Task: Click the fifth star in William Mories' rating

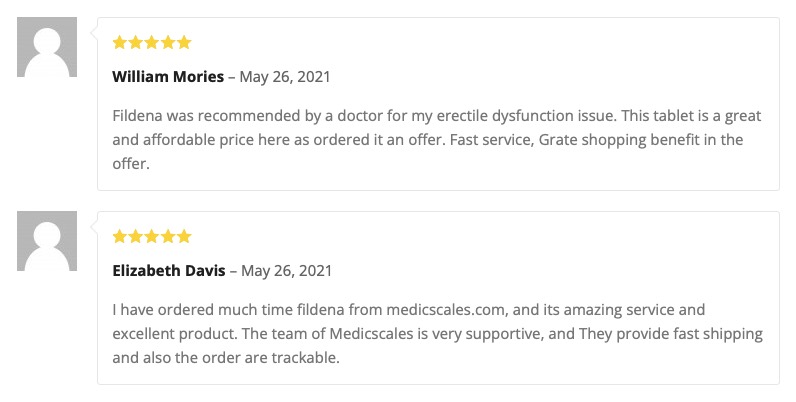Action: coord(184,42)
